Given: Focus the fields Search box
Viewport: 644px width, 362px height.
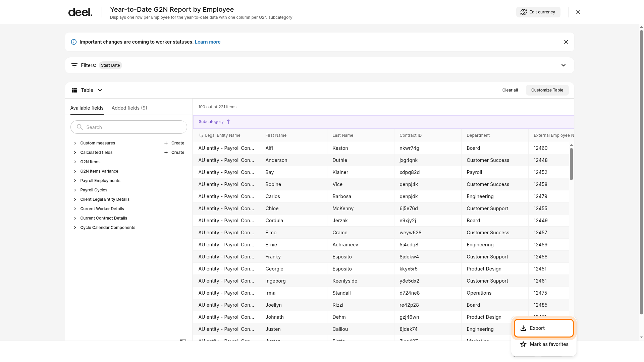Looking at the screenshot, I should [129, 127].
